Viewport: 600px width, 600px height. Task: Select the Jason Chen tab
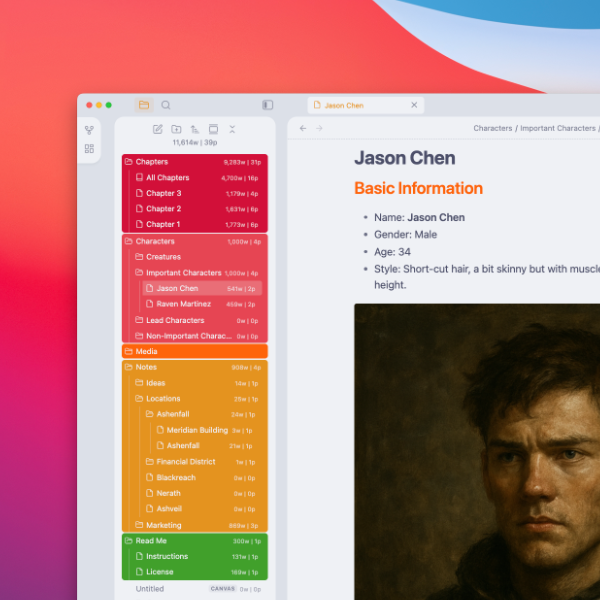click(x=366, y=105)
